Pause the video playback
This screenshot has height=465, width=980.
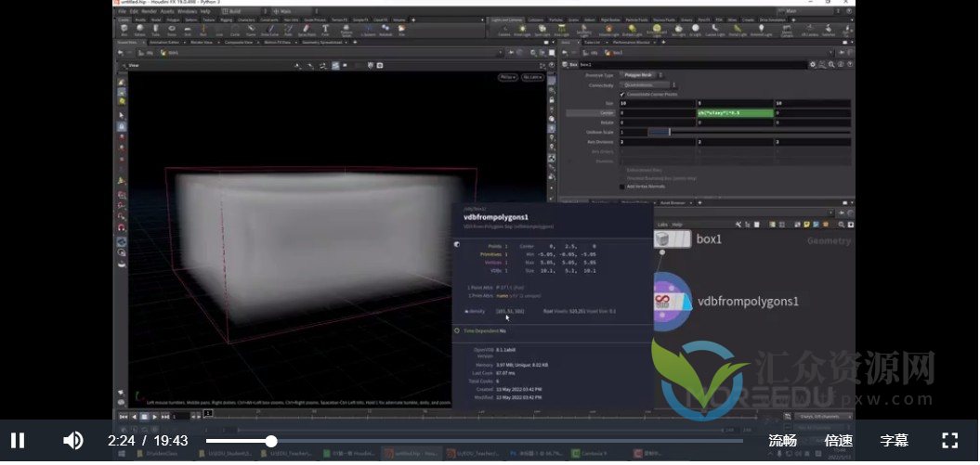[18, 440]
